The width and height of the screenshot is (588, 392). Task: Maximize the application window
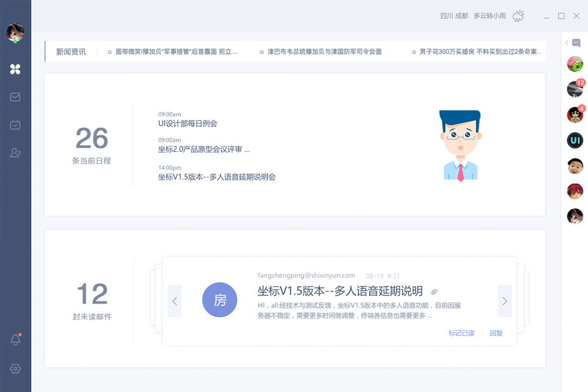[x=562, y=16]
